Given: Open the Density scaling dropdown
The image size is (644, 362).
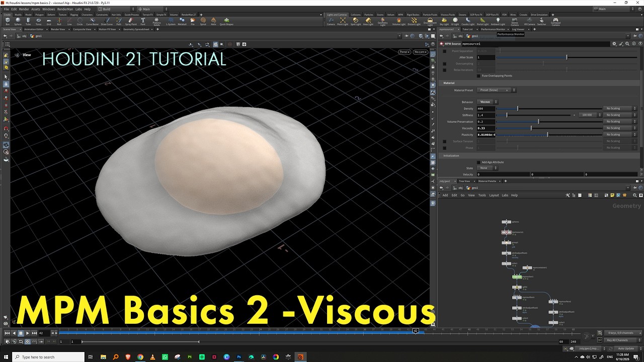Looking at the screenshot, I should coord(620,109).
